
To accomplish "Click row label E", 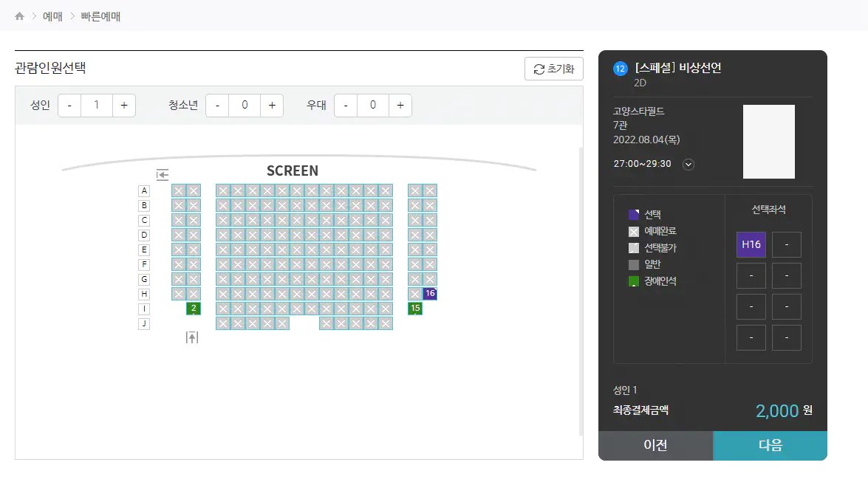I will click(x=144, y=250).
